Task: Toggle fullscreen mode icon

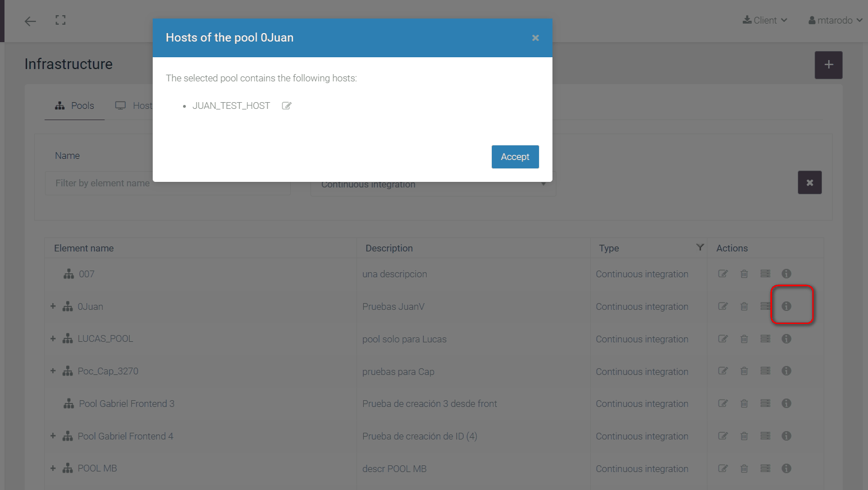Action: coord(61,21)
